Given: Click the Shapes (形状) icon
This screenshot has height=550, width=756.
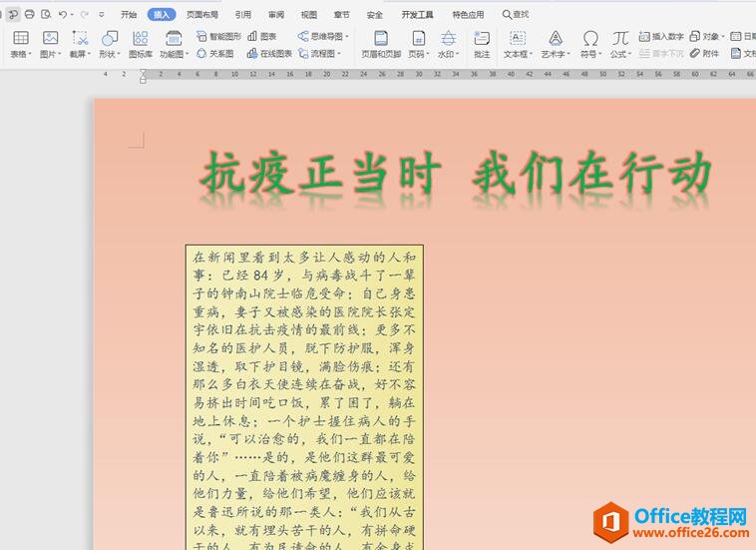Looking at the screenshot, I should tap(110, 38).
